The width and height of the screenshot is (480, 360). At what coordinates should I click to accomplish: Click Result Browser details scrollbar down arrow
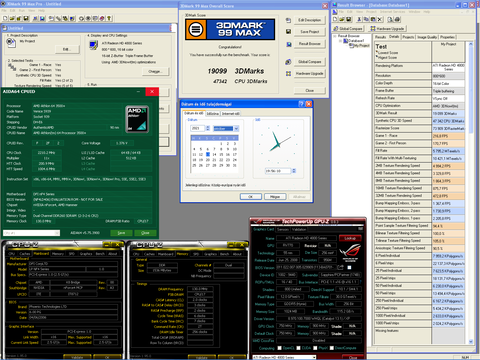(471, 341)
